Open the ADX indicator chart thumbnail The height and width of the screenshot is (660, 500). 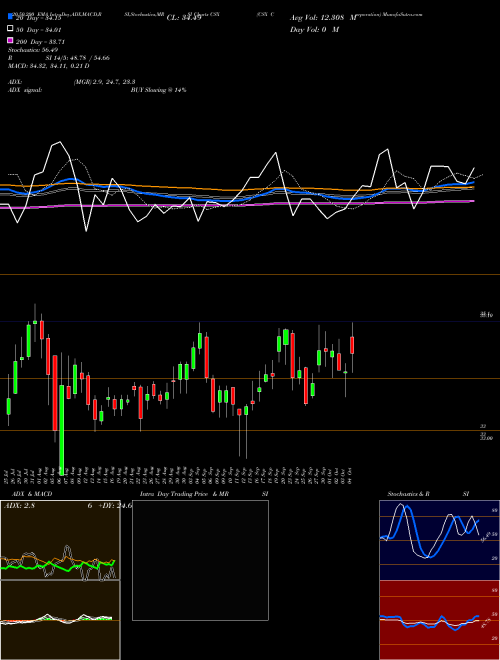60,540
